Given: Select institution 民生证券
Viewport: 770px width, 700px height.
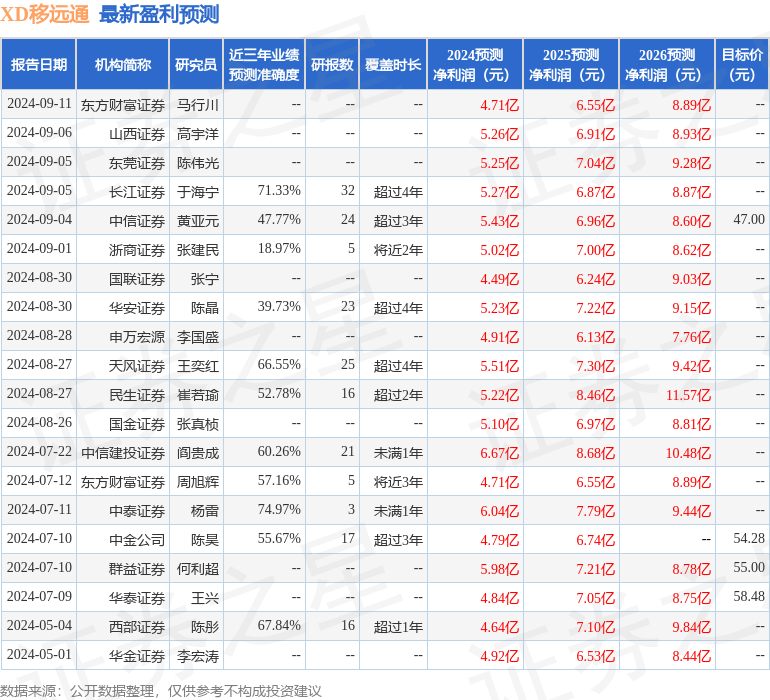Looking at the screenshot, I should tap(137, 394).
